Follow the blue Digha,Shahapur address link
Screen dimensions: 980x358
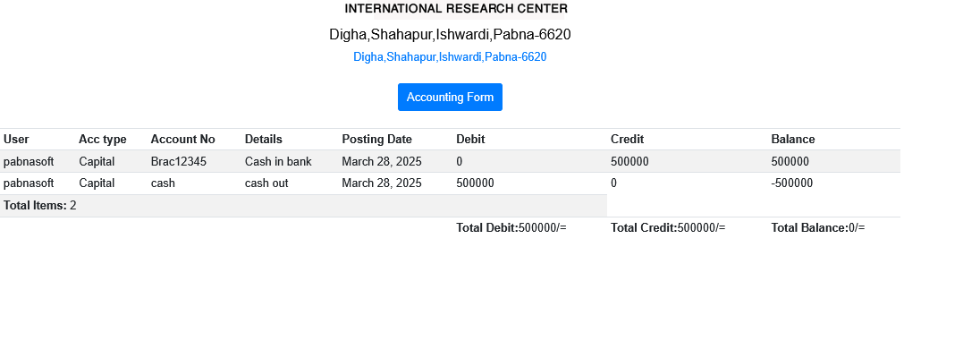click(450, 57)
